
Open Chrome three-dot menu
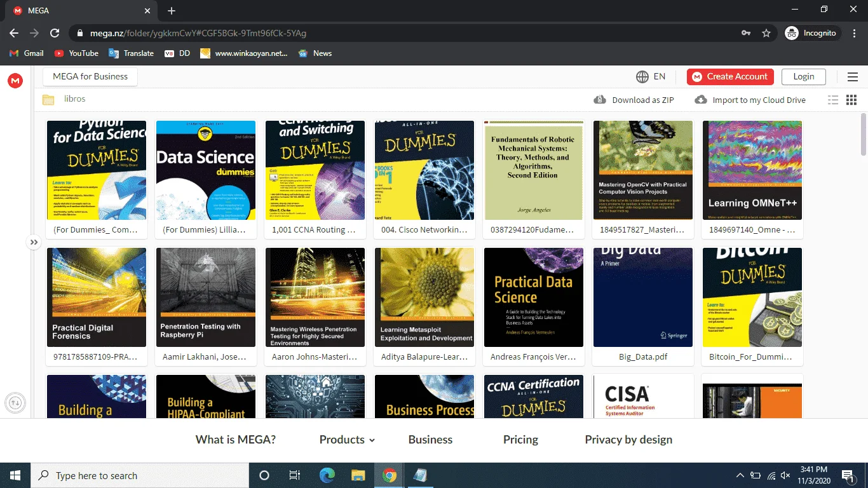click(x=855, y=33)
